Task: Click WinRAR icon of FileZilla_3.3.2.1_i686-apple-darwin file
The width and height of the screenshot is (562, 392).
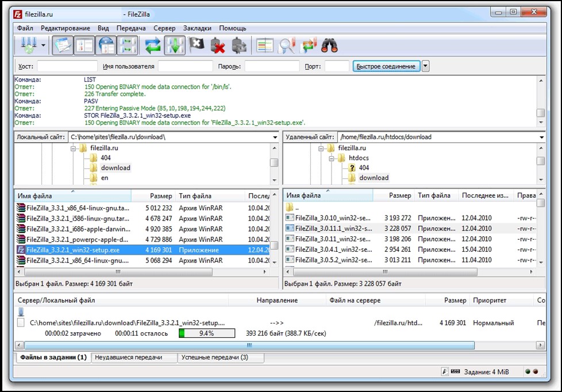Action: pyautogui.click(x=21, y=229)
